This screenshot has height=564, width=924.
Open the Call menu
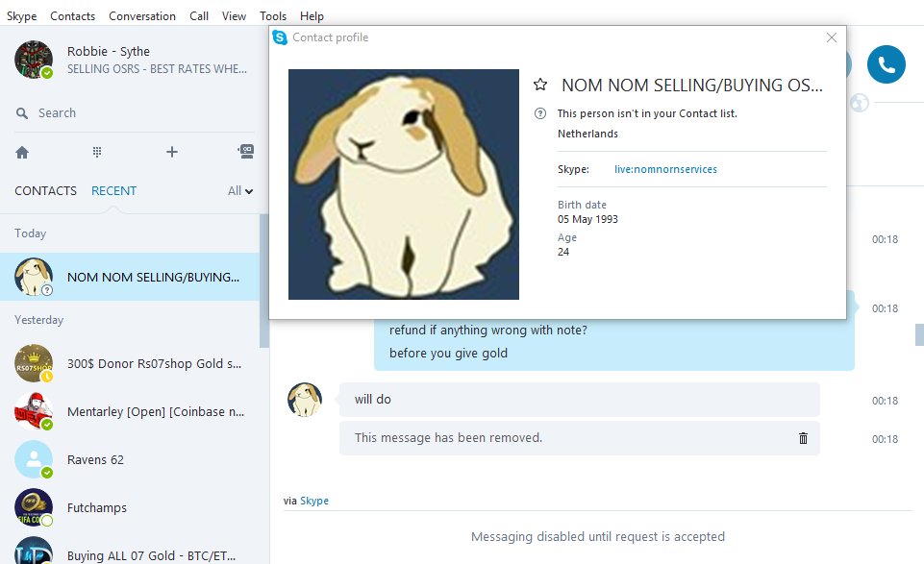pyautogui.click(x=199, y=16)
